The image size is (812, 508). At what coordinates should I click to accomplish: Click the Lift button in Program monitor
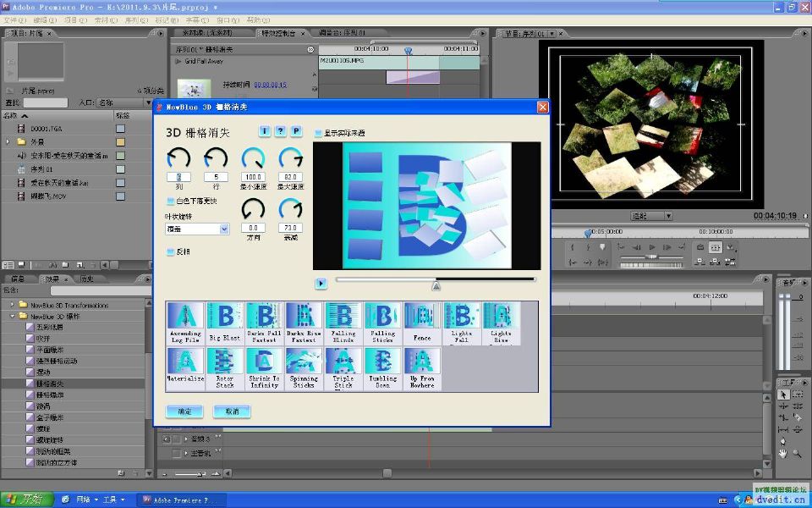[x=700, y=262]
